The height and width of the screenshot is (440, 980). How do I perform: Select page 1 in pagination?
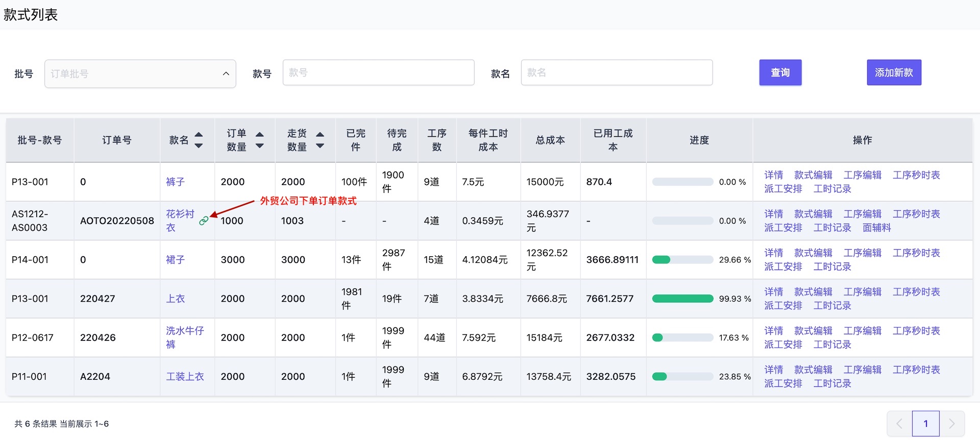[x=926, y=424]
